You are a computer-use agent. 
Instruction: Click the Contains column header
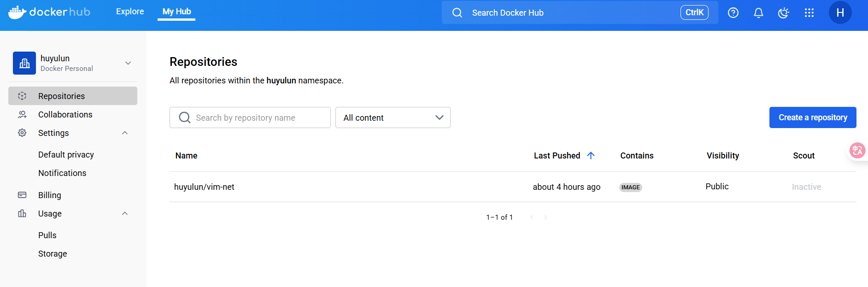tap(637, 156)
